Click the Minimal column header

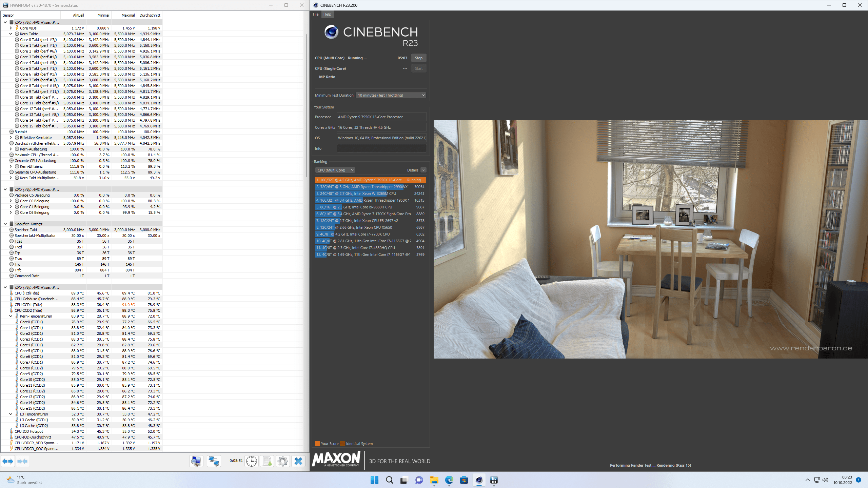click(x=99, y=15)
